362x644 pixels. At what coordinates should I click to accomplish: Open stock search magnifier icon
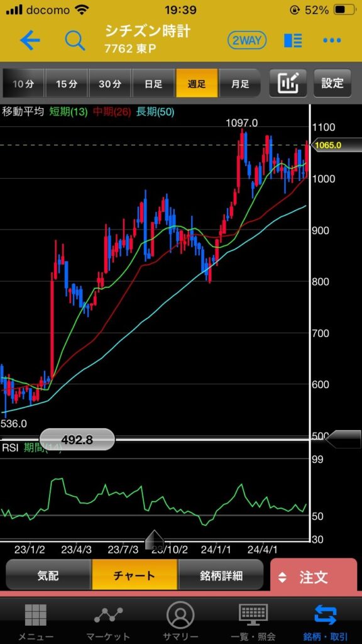75,40
